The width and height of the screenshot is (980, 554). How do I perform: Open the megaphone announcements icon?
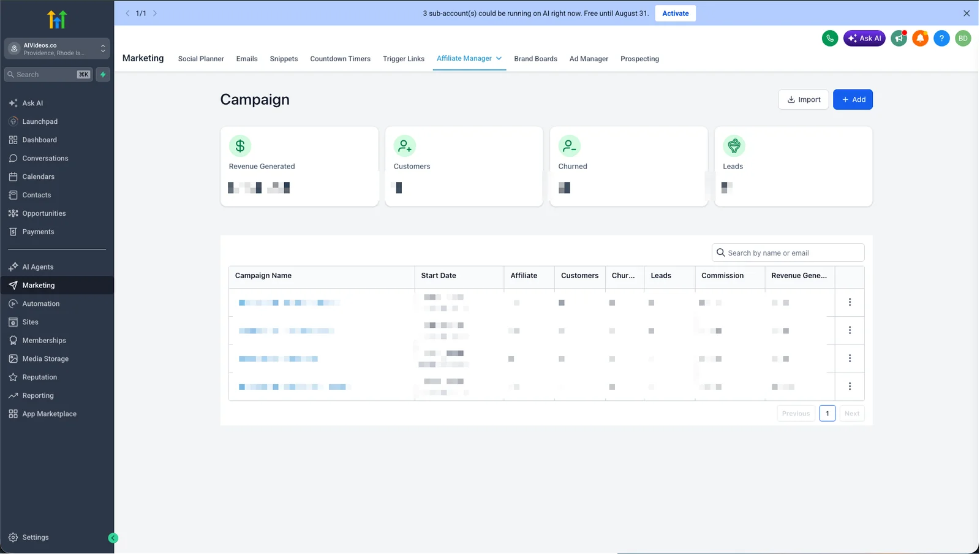899,38
